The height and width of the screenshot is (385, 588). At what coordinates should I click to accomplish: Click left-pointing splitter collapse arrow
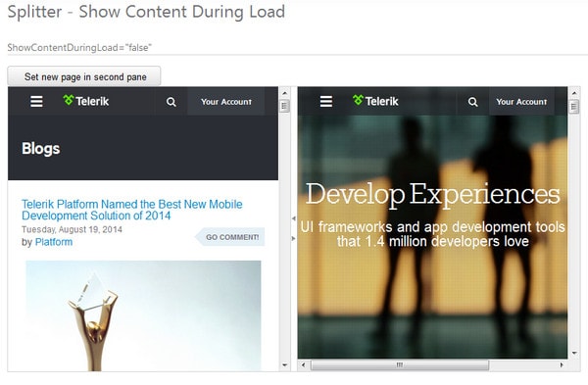pyautogui.click(x=294, y=218)
